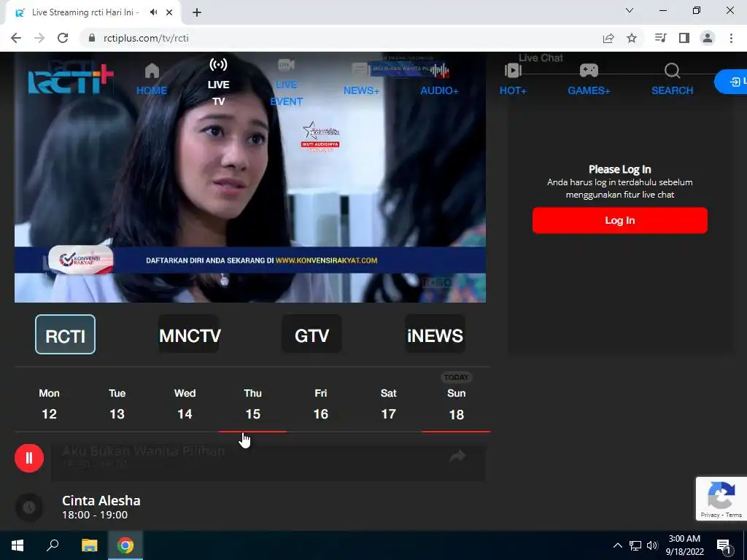Select Wed 14 in schedule
747x560 pixels.
pyautogui.click(x=185, y=404)
